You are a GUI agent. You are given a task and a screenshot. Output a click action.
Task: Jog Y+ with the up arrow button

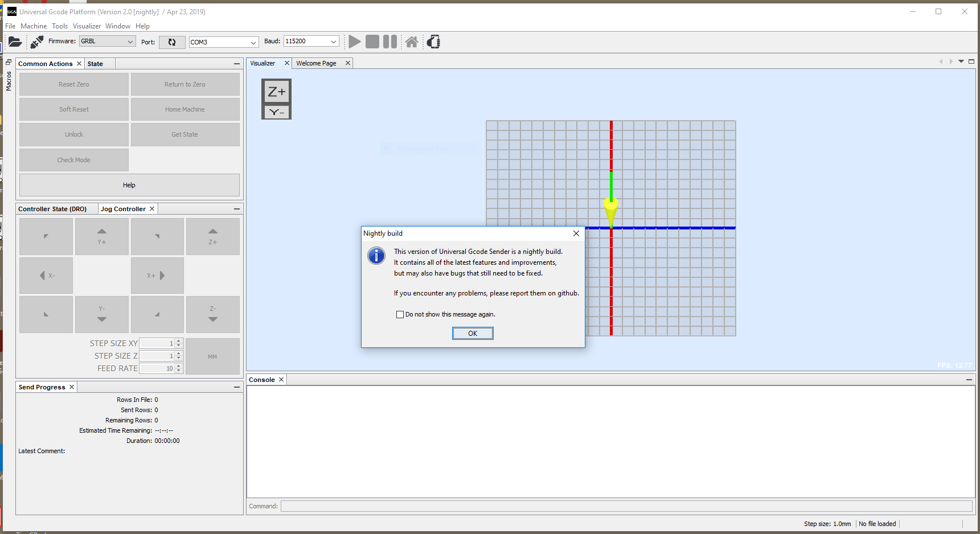point(101,236)
